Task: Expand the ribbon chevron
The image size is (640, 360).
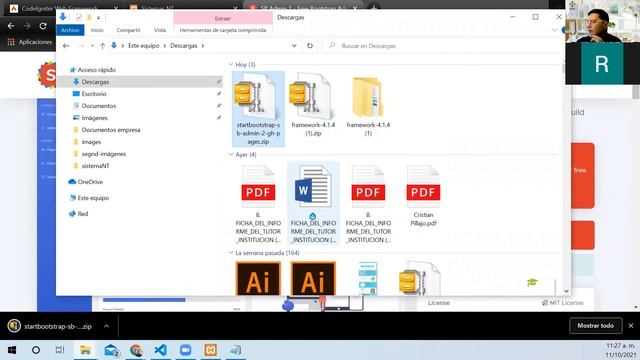Action: [554, 30]
